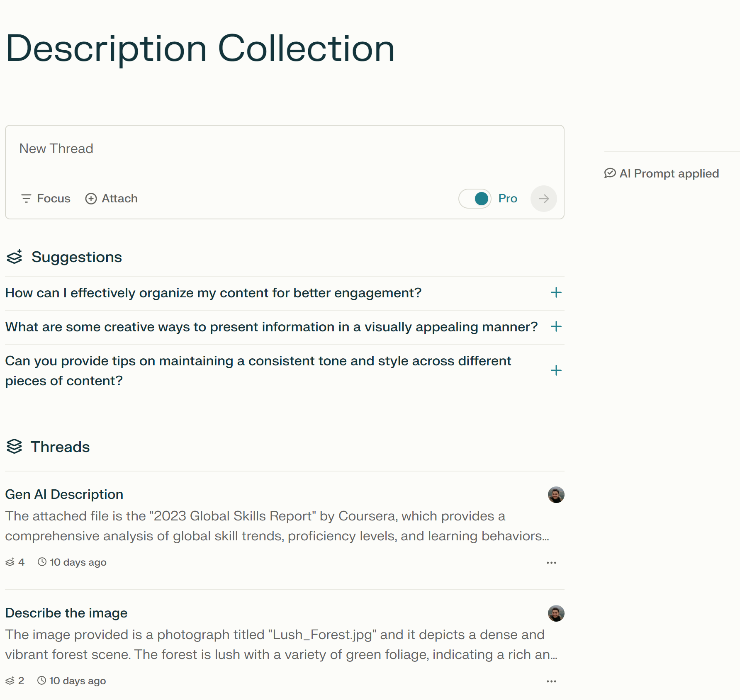The image size is (740, 700).
Task: Open the Describe the image thread
Action: pyautogui.click(x=66, y=613)
